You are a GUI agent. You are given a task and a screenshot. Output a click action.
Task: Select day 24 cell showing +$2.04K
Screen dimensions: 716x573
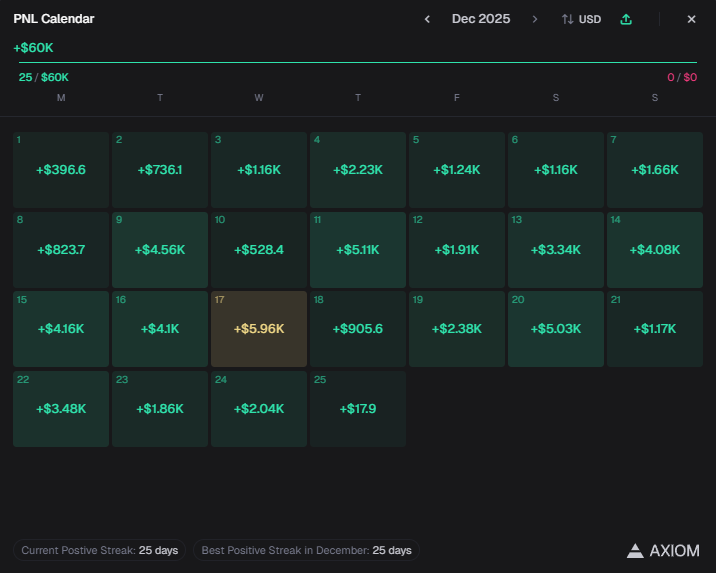259,409
